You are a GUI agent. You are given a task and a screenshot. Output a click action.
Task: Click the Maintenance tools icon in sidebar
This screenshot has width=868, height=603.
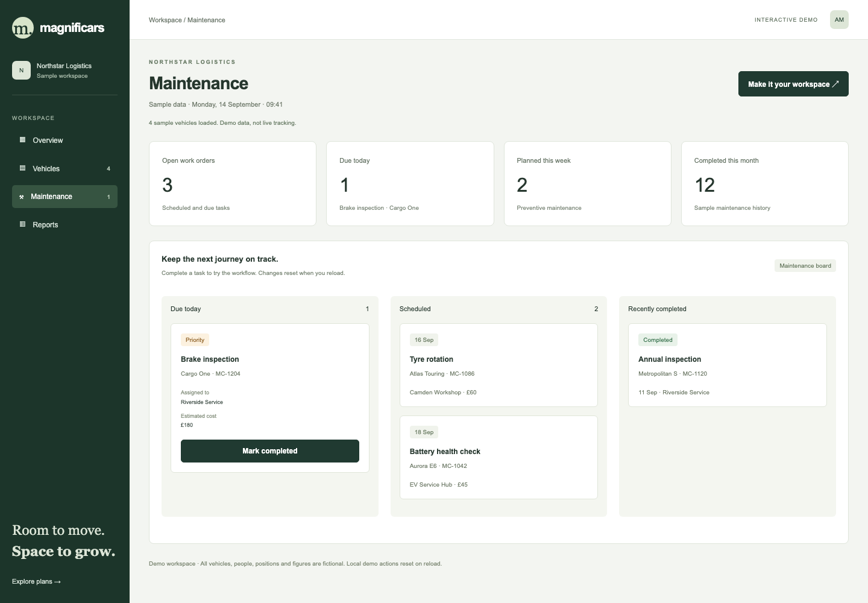pyautogui.click(x=22, y=197)
